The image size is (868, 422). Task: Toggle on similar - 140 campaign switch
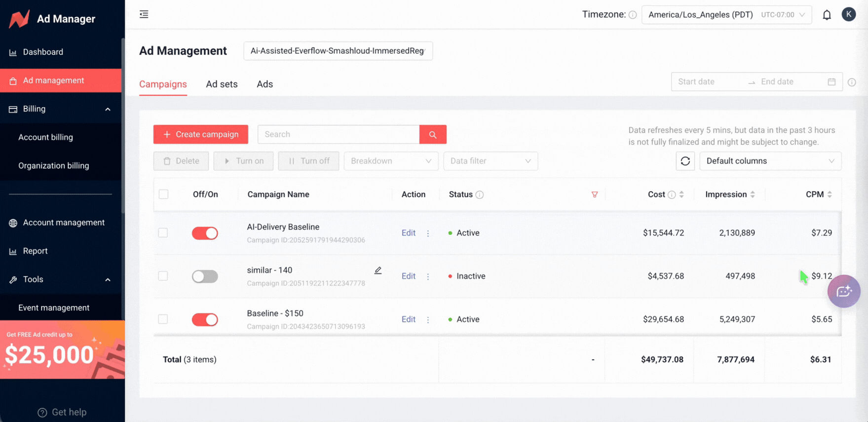pos(205,276)
